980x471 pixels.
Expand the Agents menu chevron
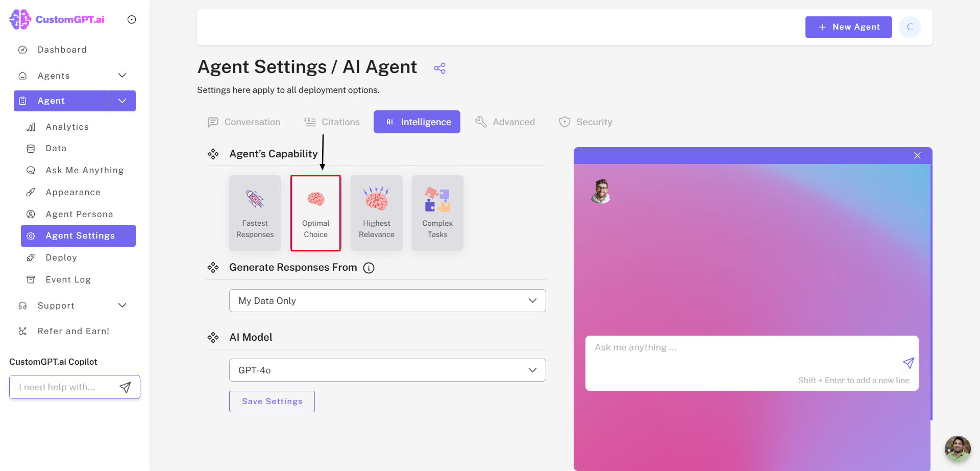(122, 76)
